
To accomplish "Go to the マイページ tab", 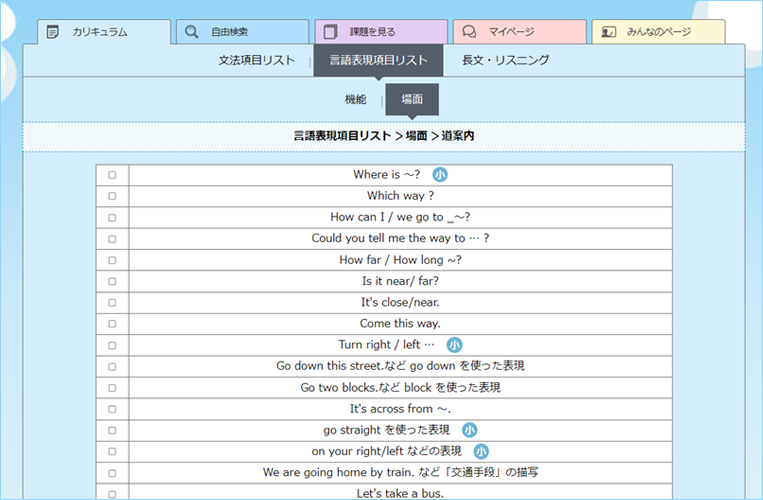I will [x=520, y=32].
